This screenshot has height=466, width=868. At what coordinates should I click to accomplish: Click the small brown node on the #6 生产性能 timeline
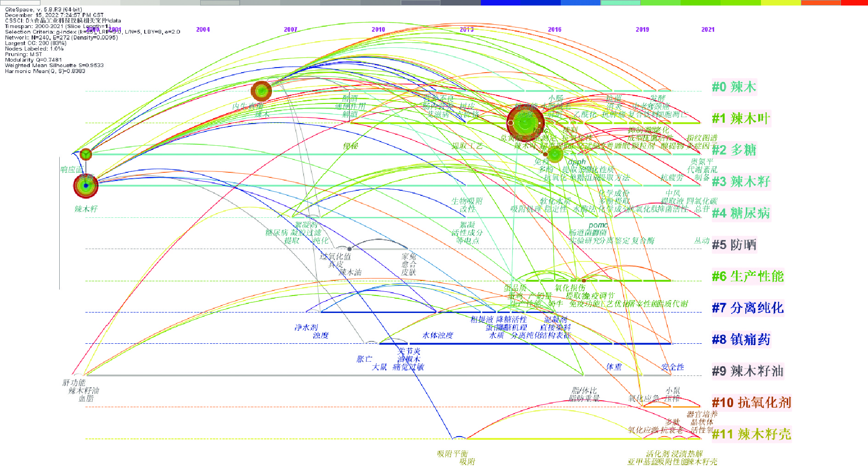(584, 280)
